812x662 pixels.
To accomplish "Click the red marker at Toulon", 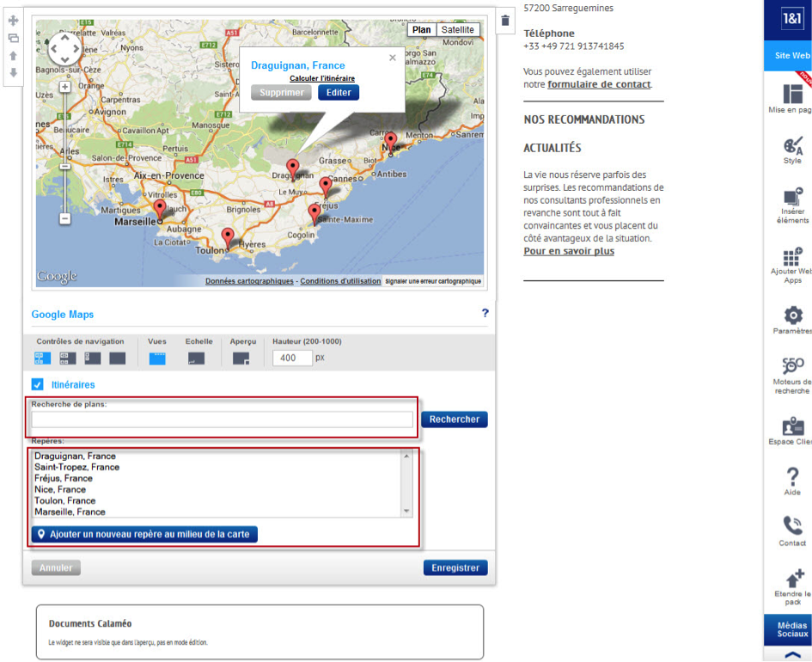I will pyautogui.click(x=228, y=238).
